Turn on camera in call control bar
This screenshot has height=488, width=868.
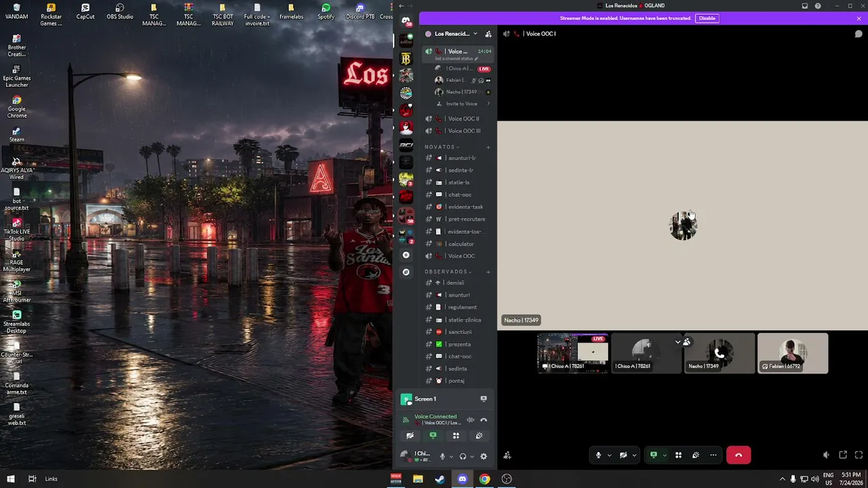pos(623,455)
